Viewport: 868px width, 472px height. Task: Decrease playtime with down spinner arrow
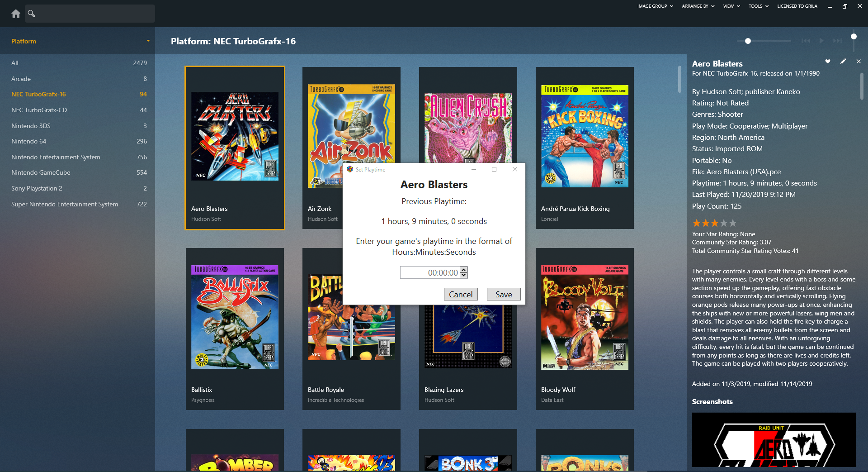pos(464,275)
